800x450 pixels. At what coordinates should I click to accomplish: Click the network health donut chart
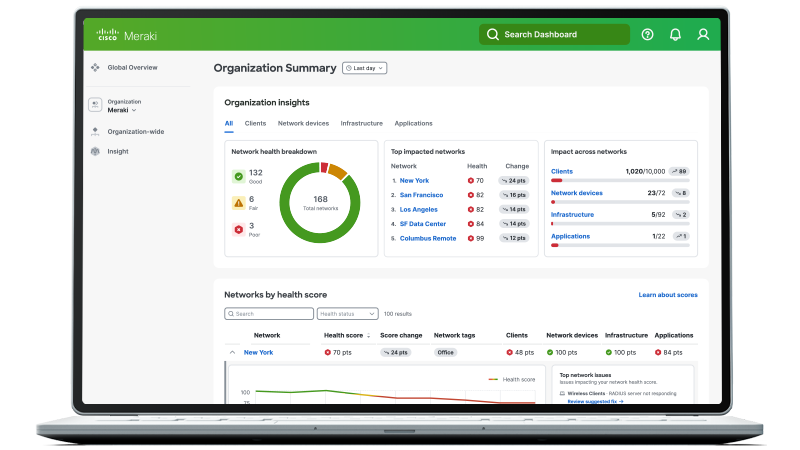click(320, 203)
